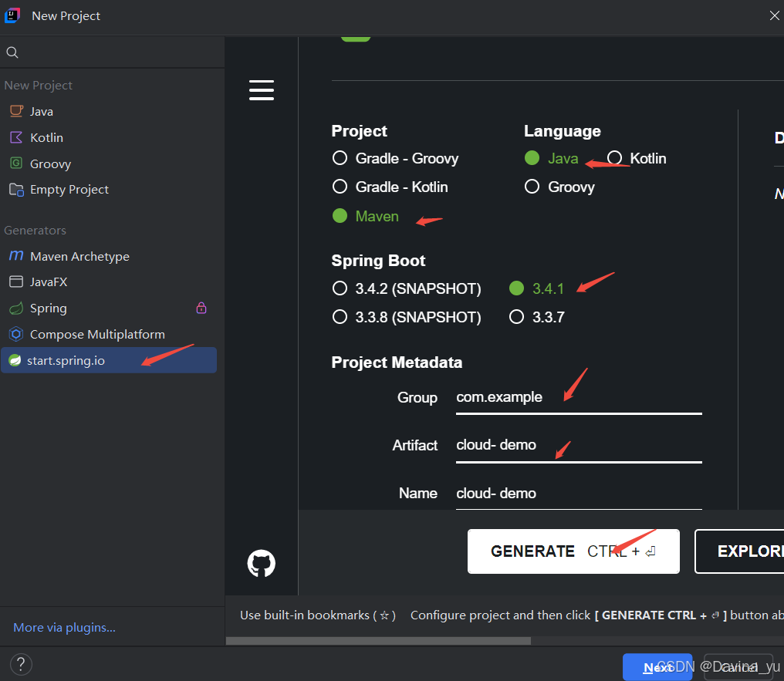This screenshot has width=784, height=681.
Task: Click the Language heading
Action: pyautogui.click(x=563, y=131)
